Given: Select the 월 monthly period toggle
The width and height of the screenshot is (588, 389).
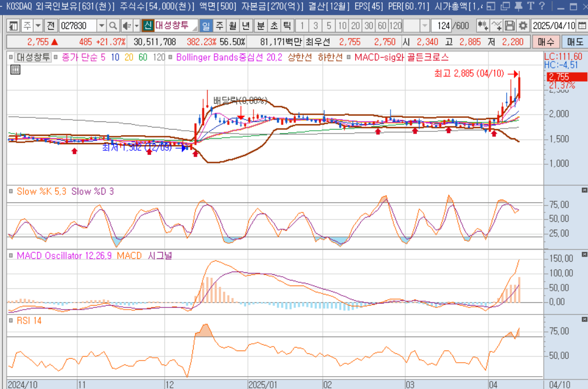Looking at the screenshot, I should coord(233,26).
